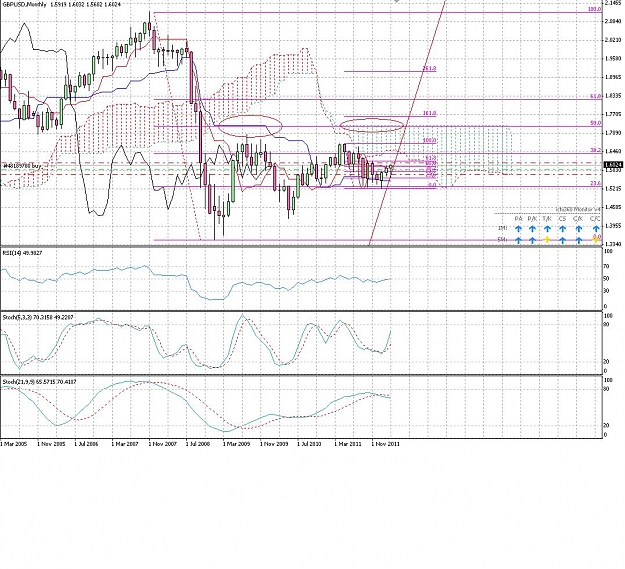Click the blue arrow under C/K in the upper monitor row

[x=579, y=229]
